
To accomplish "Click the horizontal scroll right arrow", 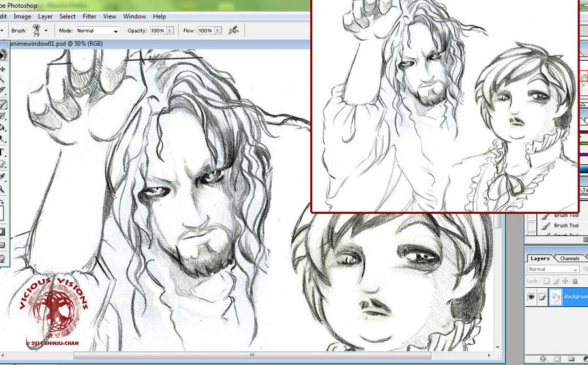I will tap(489, 355).
